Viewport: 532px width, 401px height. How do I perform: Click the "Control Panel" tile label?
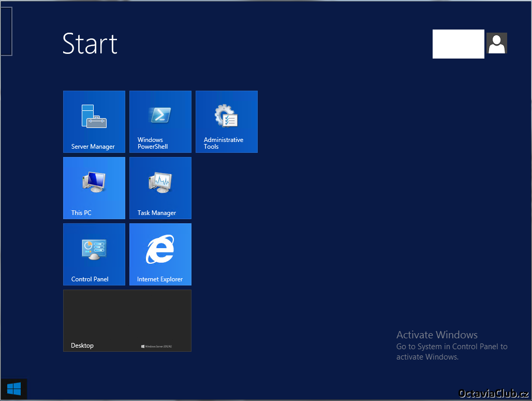(90, 279)
